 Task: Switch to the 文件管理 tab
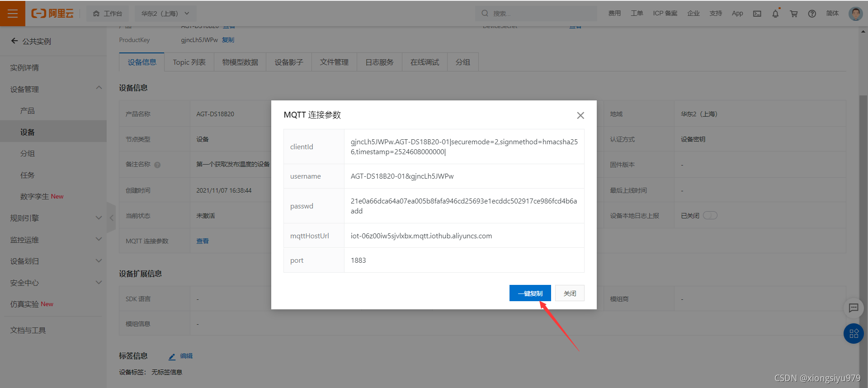pos(334,62)
